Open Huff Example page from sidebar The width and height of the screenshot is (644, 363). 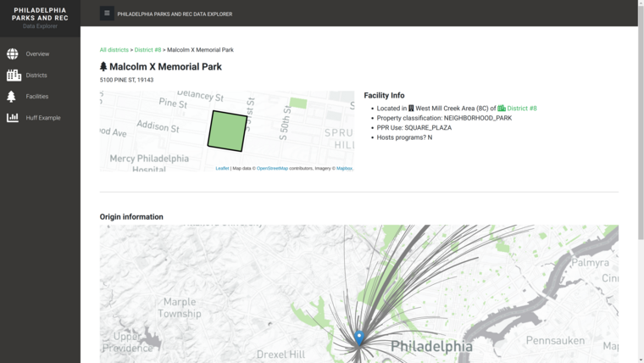pos(43,118)
